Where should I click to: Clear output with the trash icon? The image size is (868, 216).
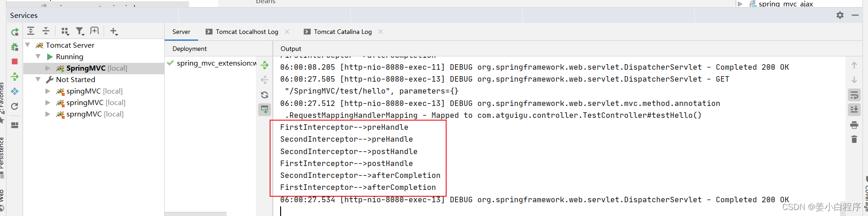854,139
